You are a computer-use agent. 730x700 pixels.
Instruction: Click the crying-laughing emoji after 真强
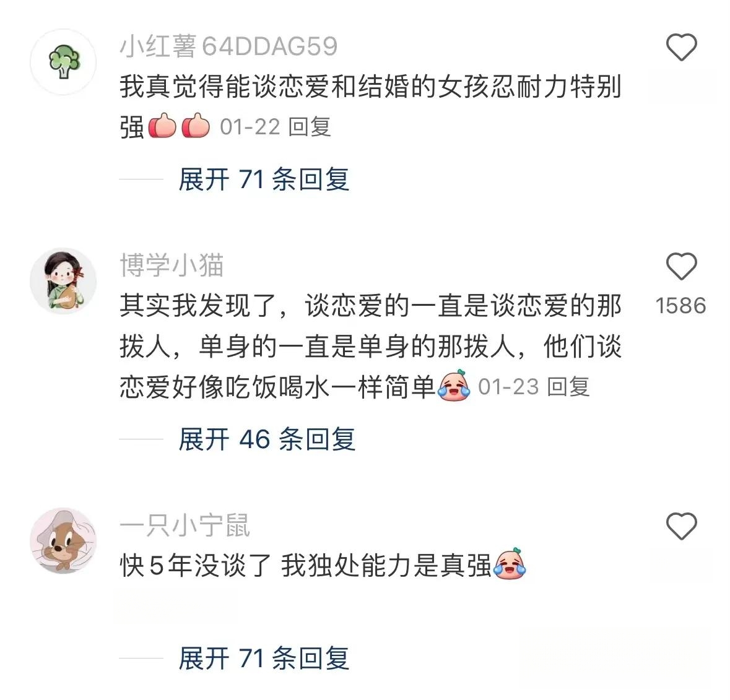click(510, 564)
